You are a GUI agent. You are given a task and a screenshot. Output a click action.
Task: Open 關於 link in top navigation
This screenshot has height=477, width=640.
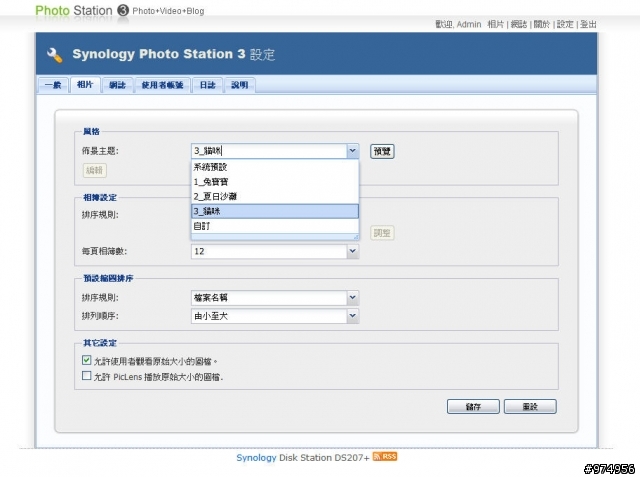[x=542, y=24]
